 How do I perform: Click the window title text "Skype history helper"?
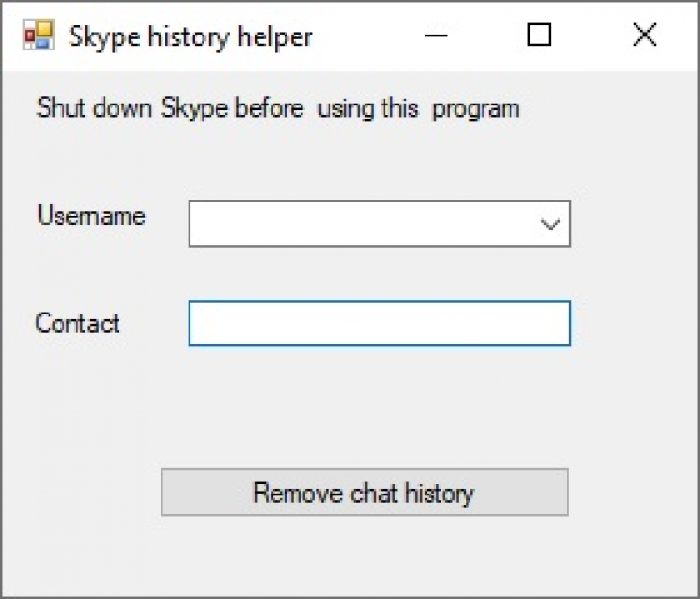190,36
